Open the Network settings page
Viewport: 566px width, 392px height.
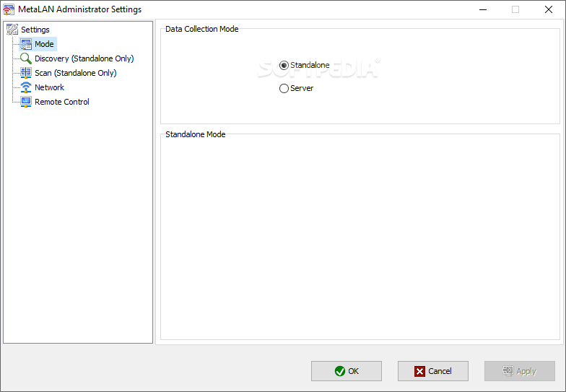tap(49, 87)
